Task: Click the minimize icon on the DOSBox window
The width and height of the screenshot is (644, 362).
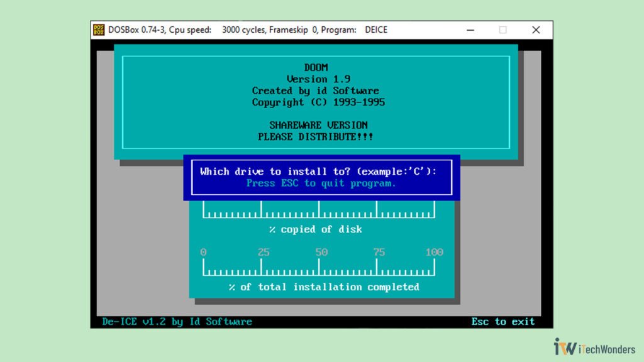Action: [x=470, y=30]
